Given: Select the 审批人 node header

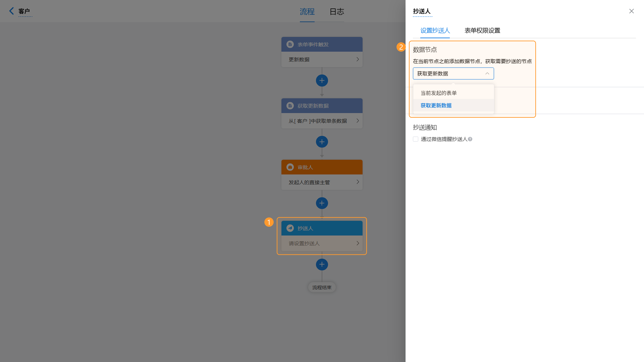Looking at the screenshot, I should [322, 167].
